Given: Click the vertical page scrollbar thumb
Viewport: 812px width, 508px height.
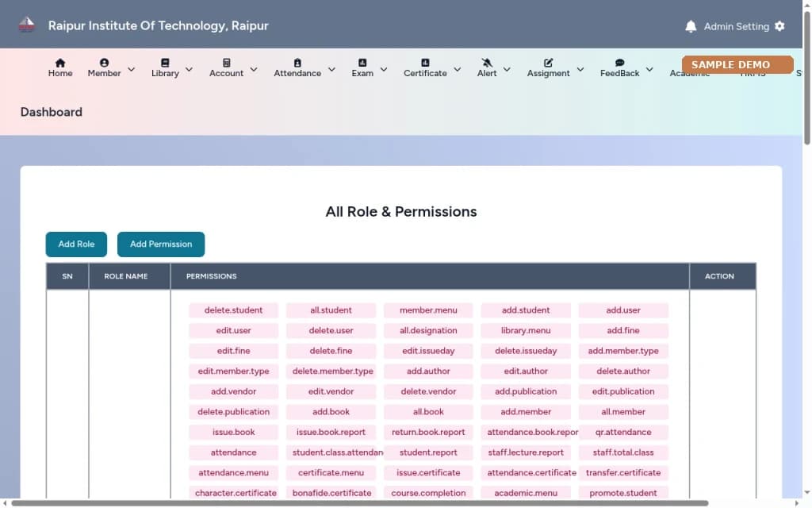Looking at the screenshot, I should 806,78.
